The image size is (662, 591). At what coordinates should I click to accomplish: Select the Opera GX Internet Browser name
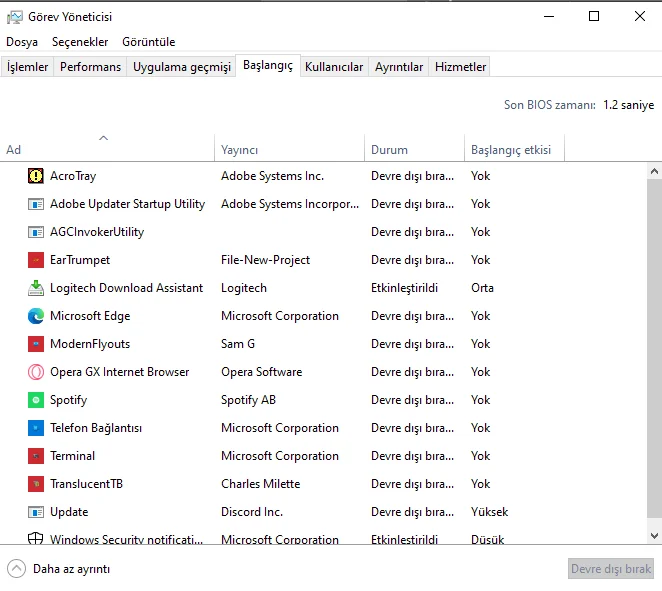[119, 372]
